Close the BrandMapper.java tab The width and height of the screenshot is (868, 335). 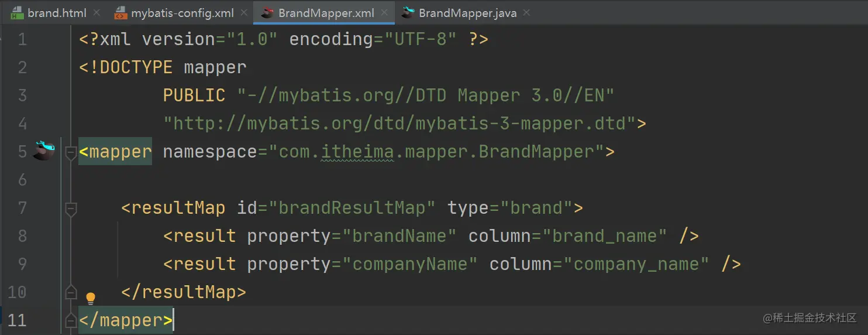pos(526,12)
